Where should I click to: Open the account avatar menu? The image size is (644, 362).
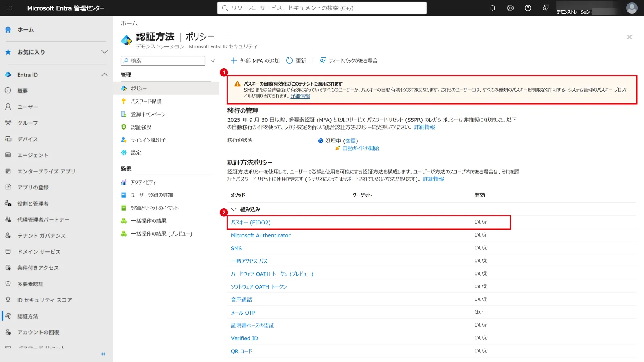[632, 8]
